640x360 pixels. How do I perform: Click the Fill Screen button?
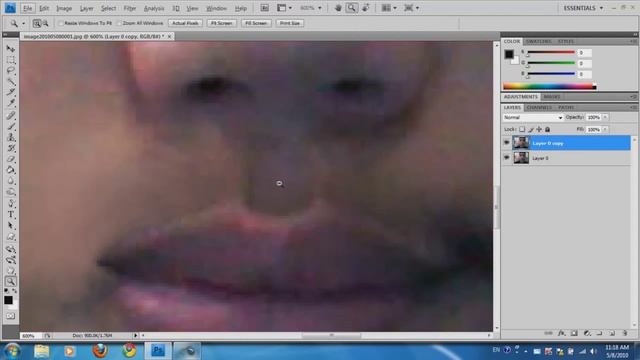[x=256, y=23]
